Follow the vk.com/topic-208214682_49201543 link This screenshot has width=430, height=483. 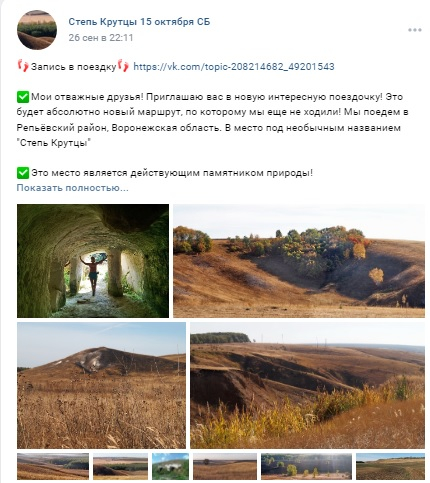click(x=234, y=67)
